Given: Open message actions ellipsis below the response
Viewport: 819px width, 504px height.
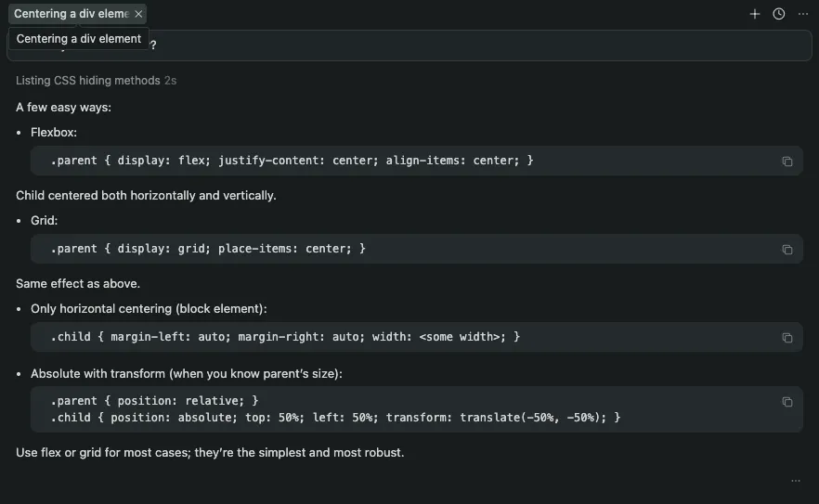Looking at the screenshot, I should click(795, 481).
